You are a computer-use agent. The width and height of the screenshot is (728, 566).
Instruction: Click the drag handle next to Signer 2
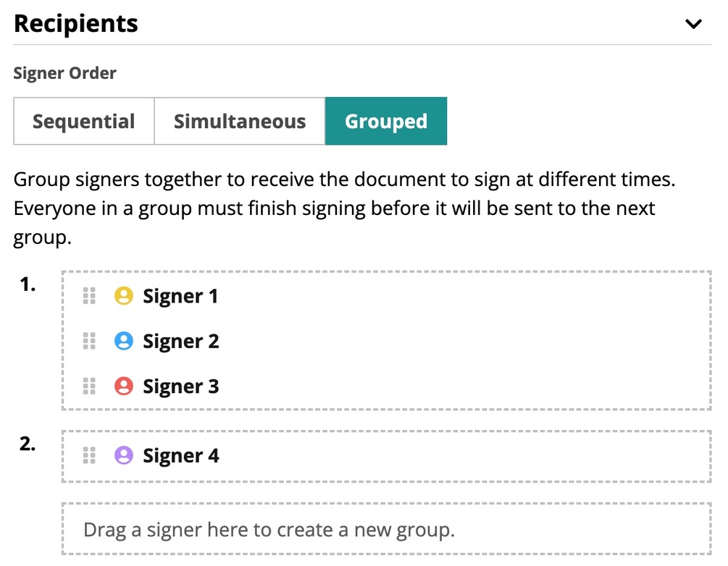coord(90,340)
